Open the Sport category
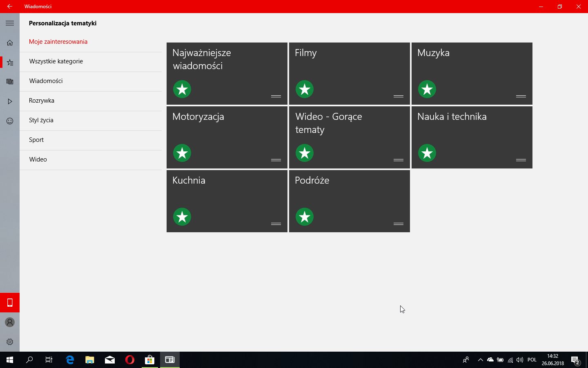Viewport: 588px width, 368px height. tap(91, 140)
